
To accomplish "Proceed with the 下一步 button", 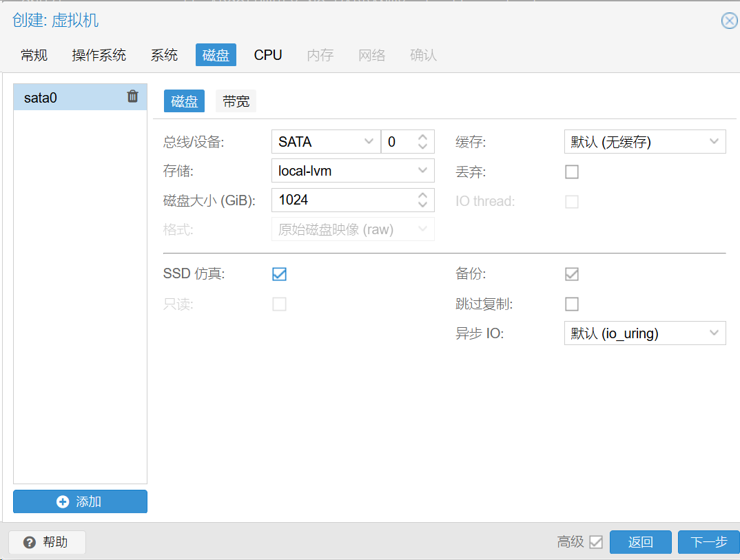I will (x=709, y=542).
